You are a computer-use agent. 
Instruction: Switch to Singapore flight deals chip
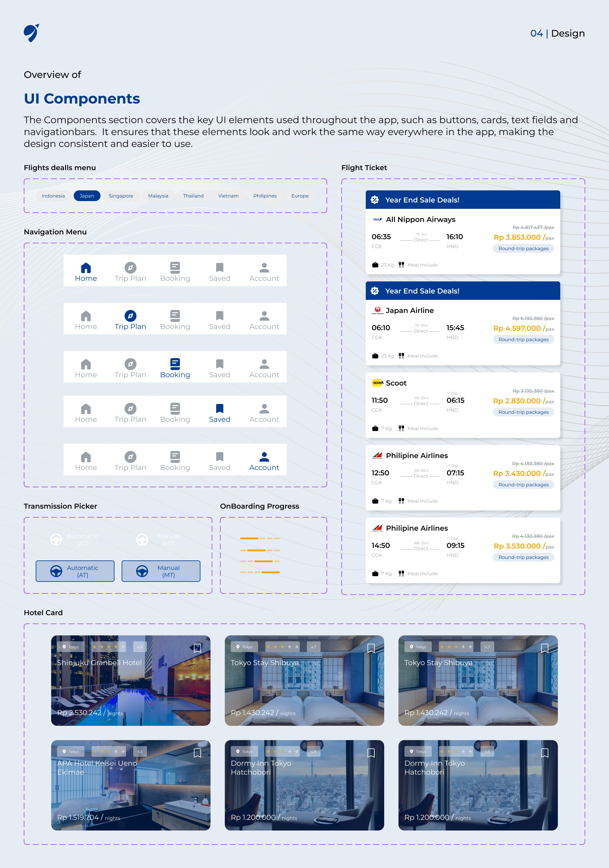pos(121,196)
